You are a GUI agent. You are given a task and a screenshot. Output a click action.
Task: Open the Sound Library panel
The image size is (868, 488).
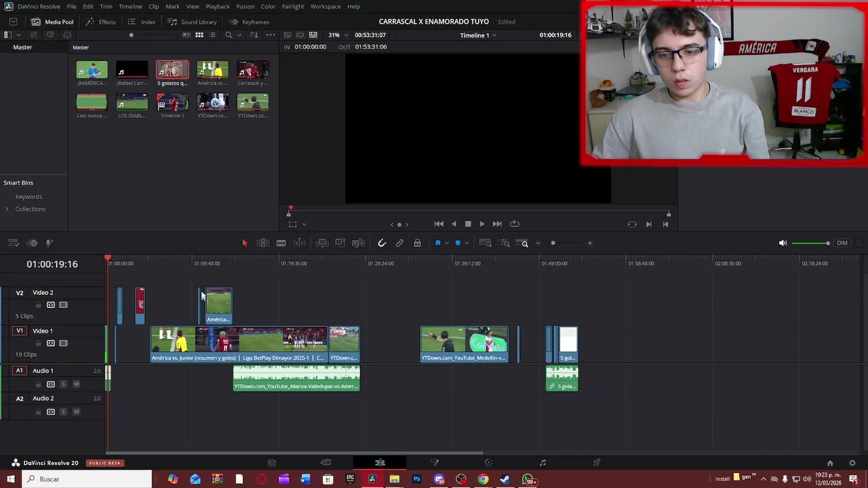[192, 22]
